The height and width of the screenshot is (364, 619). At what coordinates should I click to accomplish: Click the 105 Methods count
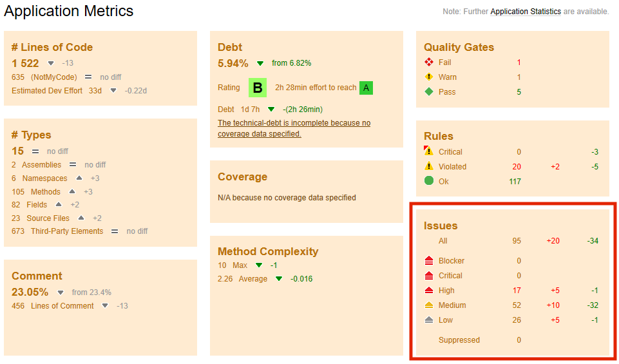pyautogui.click(x=17, y=191)
